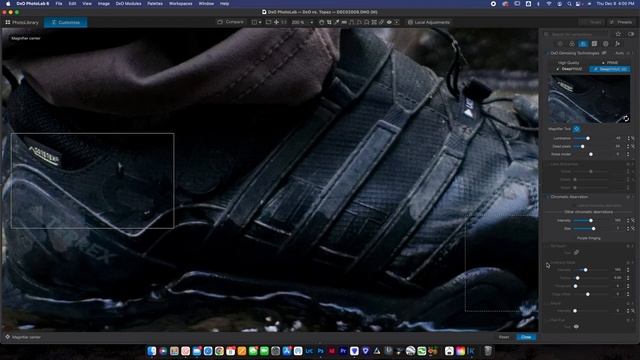Toggle the active-corrections switch beside the palette search

[631, 34]
